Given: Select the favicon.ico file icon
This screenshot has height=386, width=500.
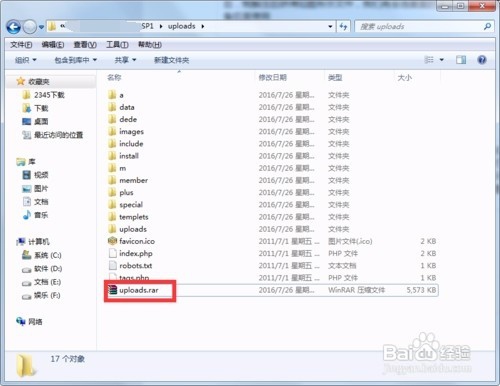Looking at the screenshot, I should [112, 241].
